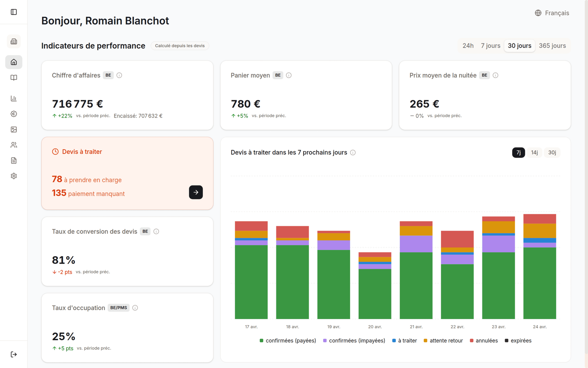Image resolution: width=588 pixels, height=368 pixels.
Task: Click the -2 pts change indicator
Action: (x=62, y=272)
